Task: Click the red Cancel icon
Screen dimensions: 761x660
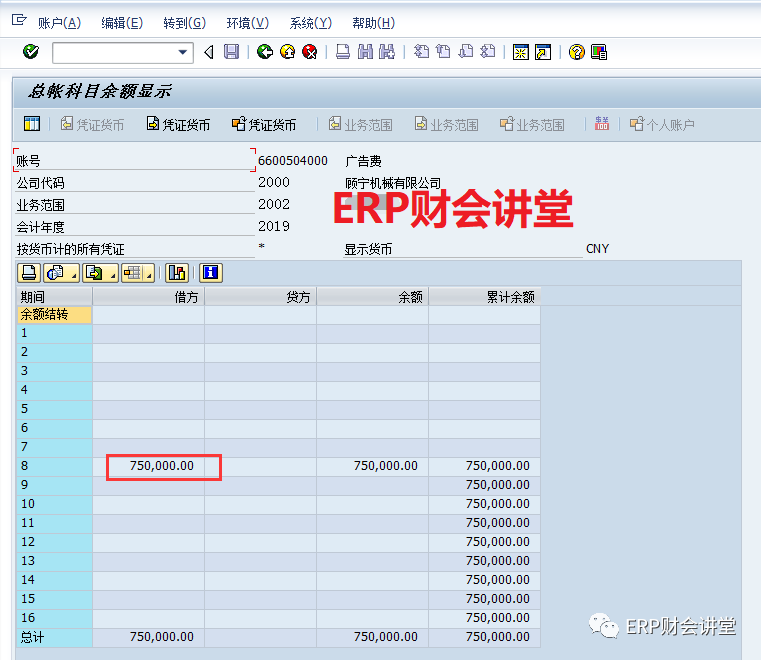Action: pyautogui.click(x=310, y=52)
